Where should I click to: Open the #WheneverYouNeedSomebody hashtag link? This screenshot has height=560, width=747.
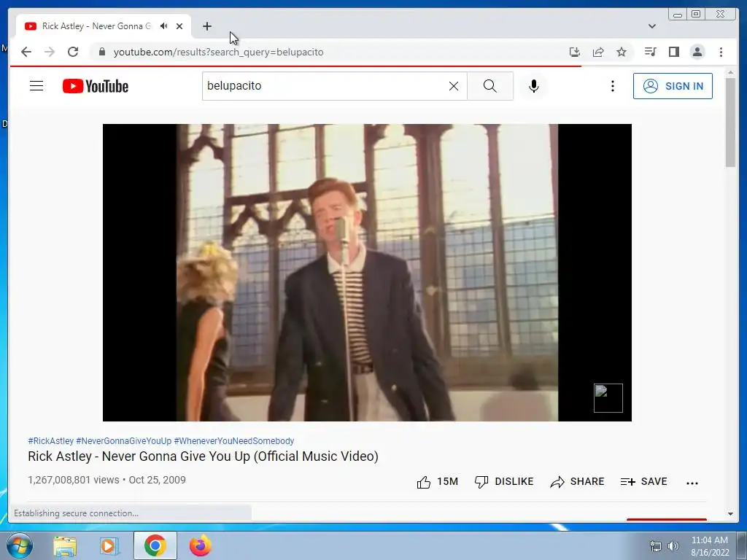click(x=234, y=441)
